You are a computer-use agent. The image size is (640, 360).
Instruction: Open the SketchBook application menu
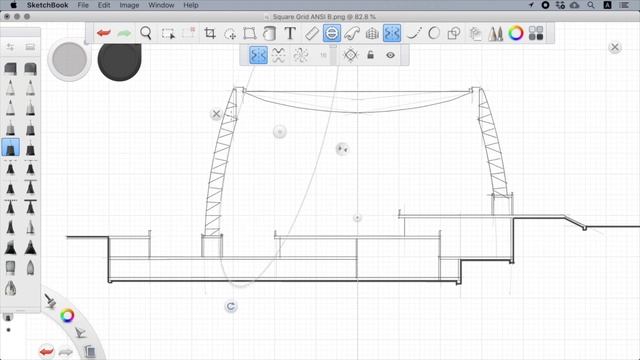47,5
